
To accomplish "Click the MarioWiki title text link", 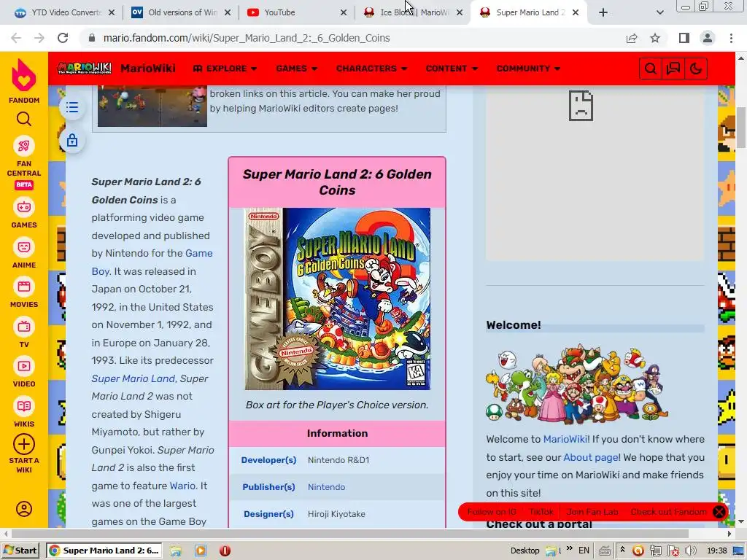I will pos(147,69).
